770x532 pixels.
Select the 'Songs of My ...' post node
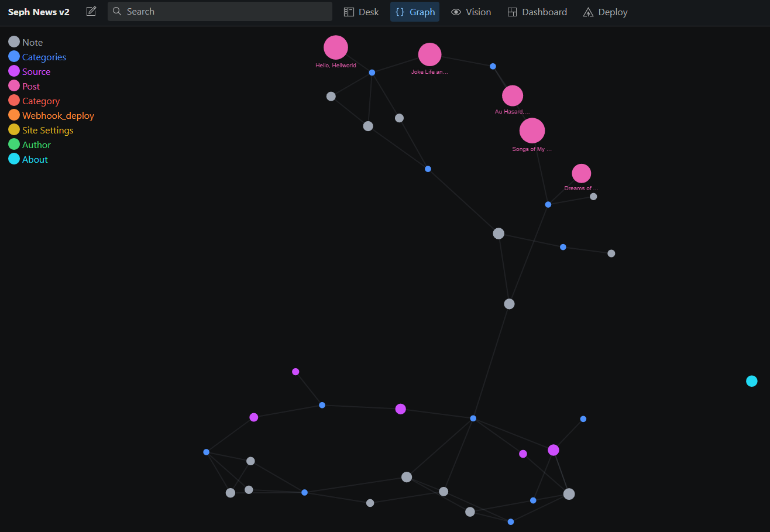coord(532,131)
